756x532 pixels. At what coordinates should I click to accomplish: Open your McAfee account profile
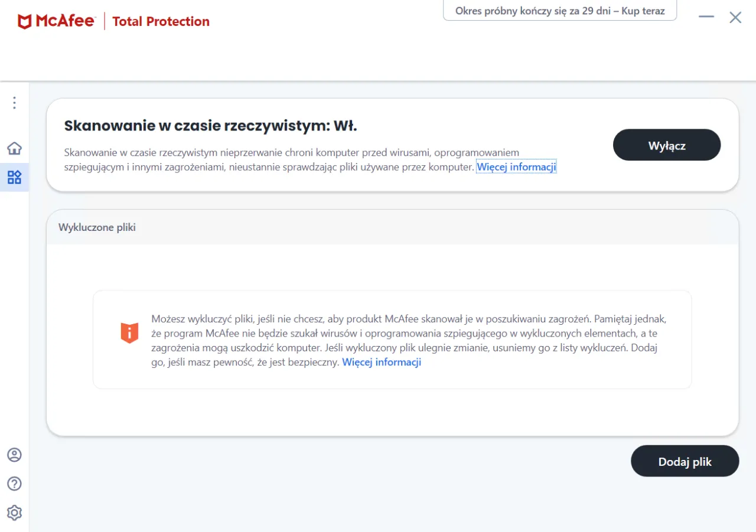14,455
